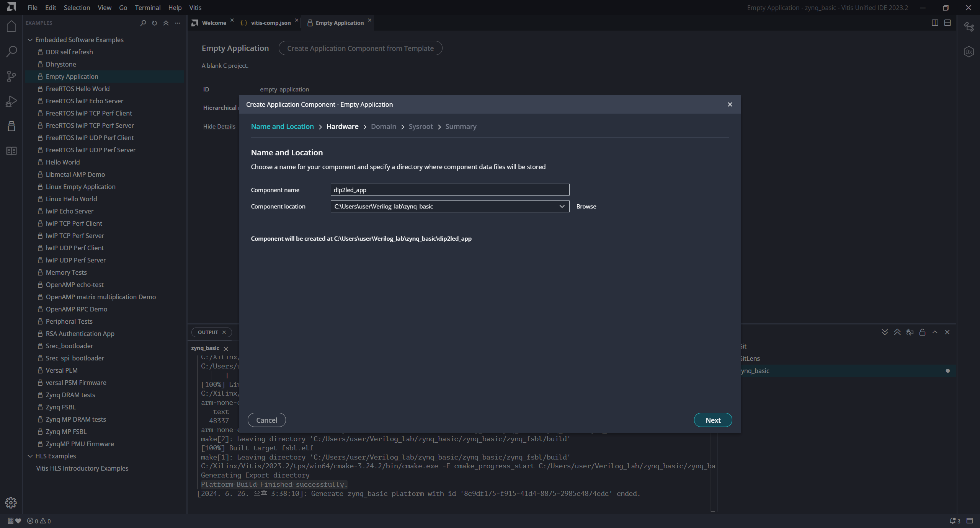Select Hello World in examples list
The width and height of the screenshot is (980, 528).
tap(63, 162)
